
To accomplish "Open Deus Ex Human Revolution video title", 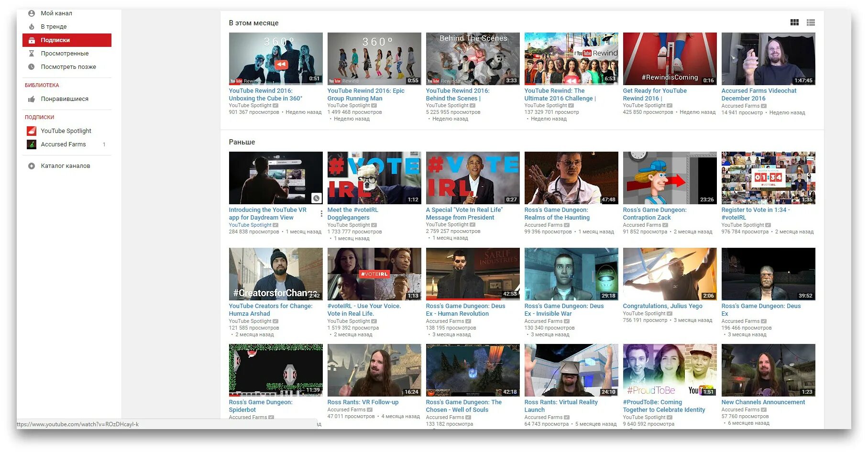I will [465, 310].
